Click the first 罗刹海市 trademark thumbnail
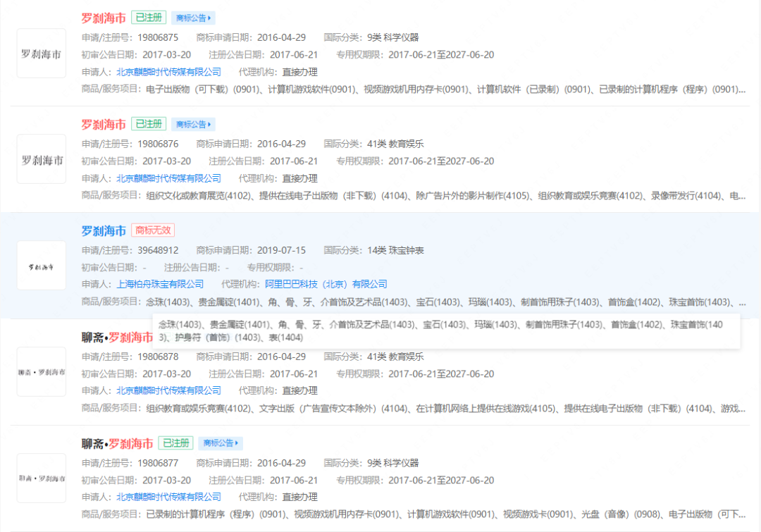Image resolution: width=761 pixels, height=532 pixels. [41, 52]
